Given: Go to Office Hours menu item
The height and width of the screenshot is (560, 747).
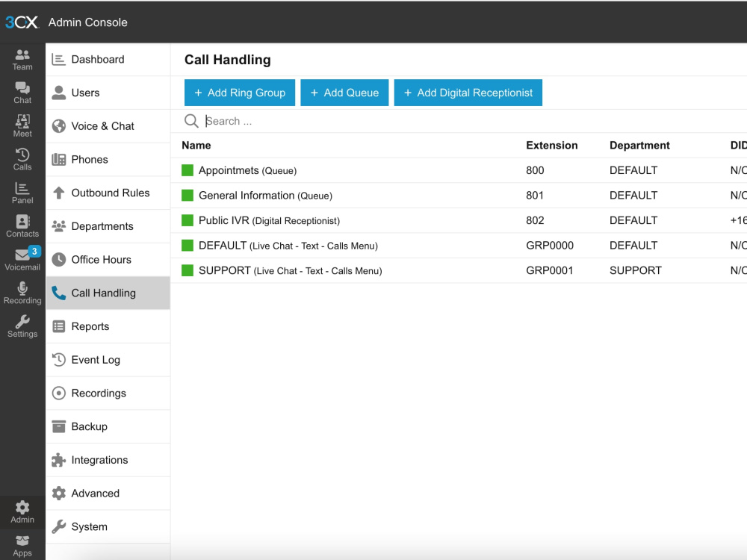Looking at the screenshot, I should click(108, 260).
